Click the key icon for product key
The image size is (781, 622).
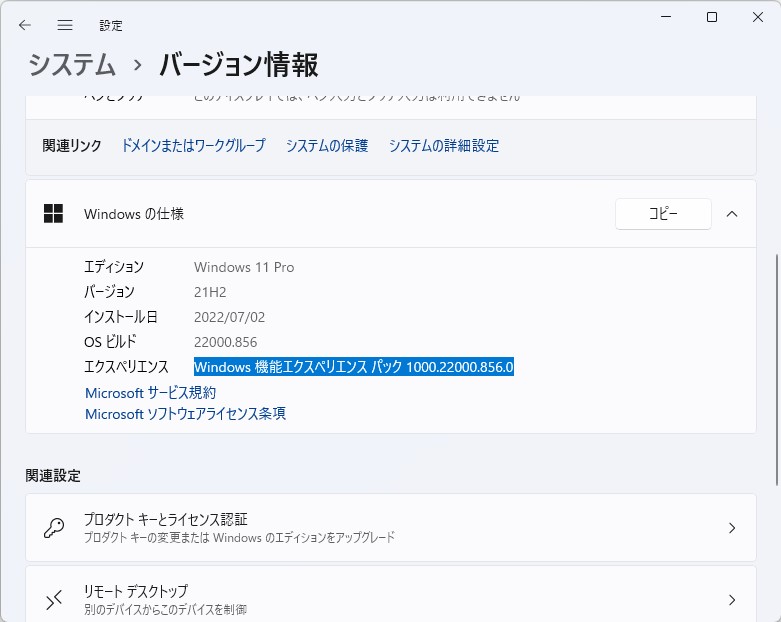tap(54, 528)
